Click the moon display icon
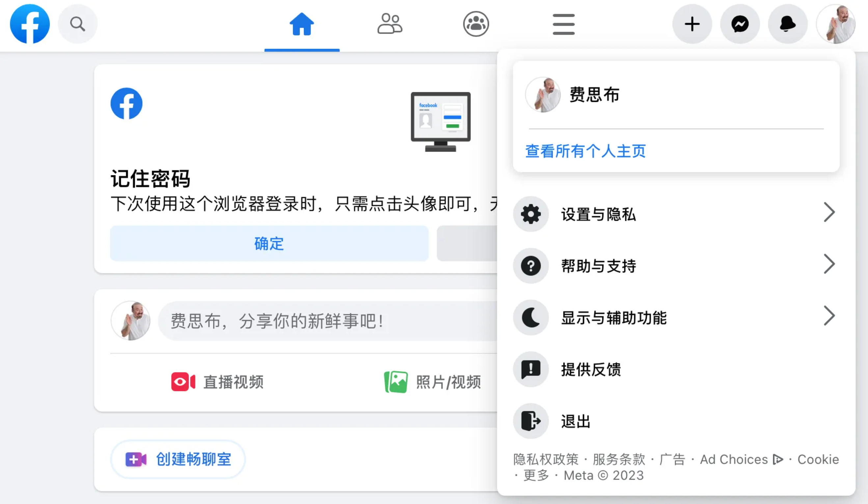Screen dimensions: 868x504 531,317
